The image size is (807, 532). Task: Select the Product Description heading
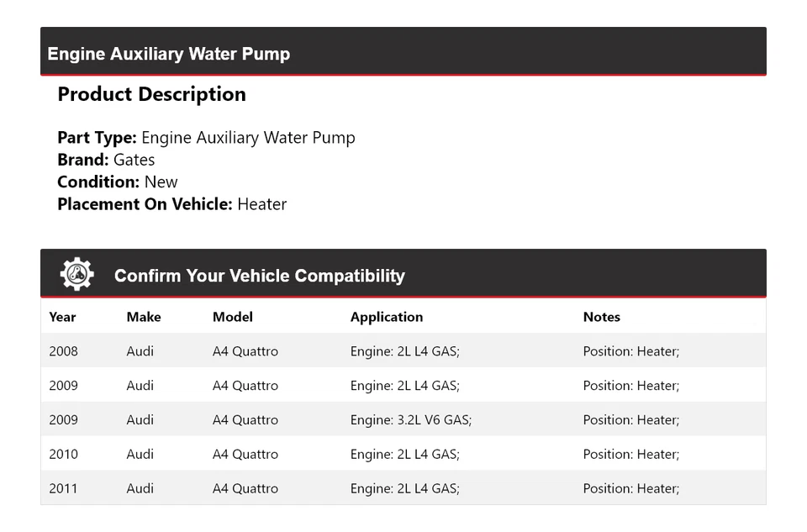pos(151,94)
